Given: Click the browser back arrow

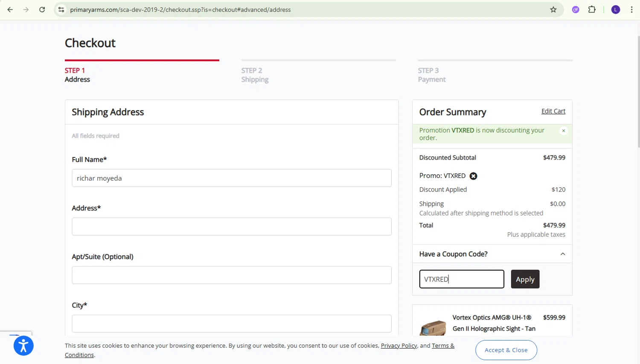Looking at the screenshot, I should click(10, 9).
